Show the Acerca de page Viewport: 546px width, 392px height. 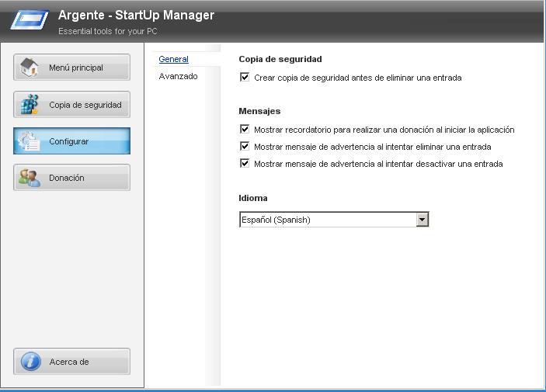click(71, 362)
